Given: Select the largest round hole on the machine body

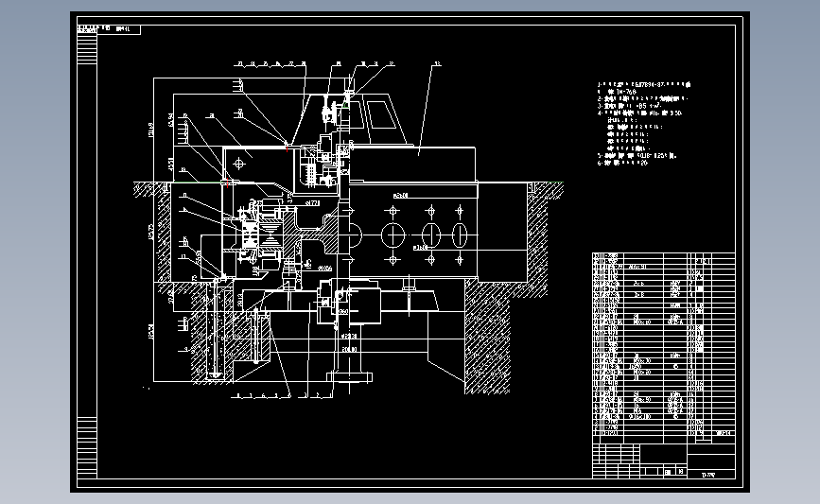Looking at the screenshot, I should tap(393, 235).
